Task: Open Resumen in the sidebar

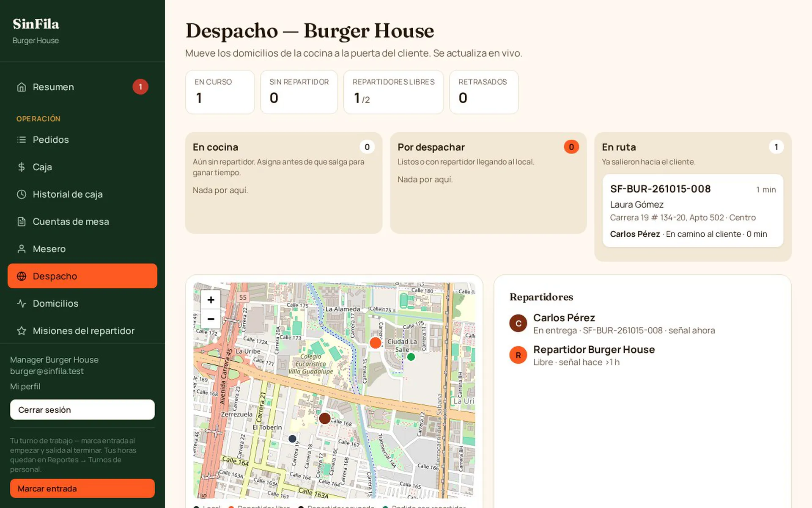Action: [x=82, y=87]
